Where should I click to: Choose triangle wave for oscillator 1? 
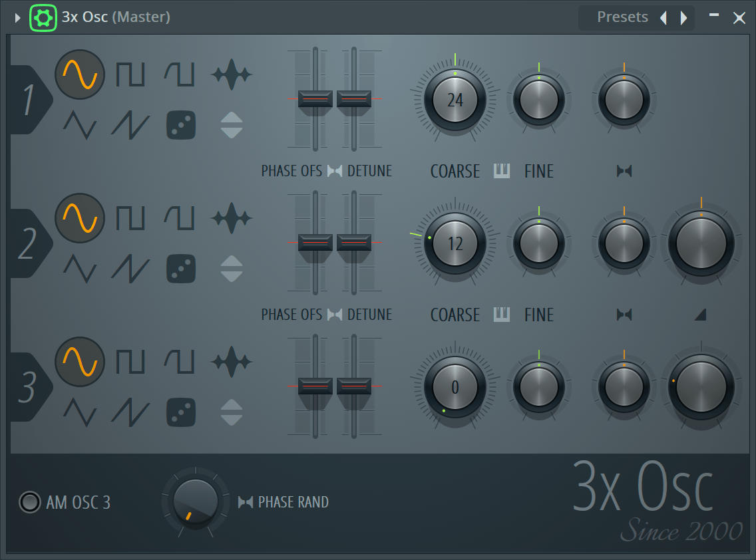(80, 125)
